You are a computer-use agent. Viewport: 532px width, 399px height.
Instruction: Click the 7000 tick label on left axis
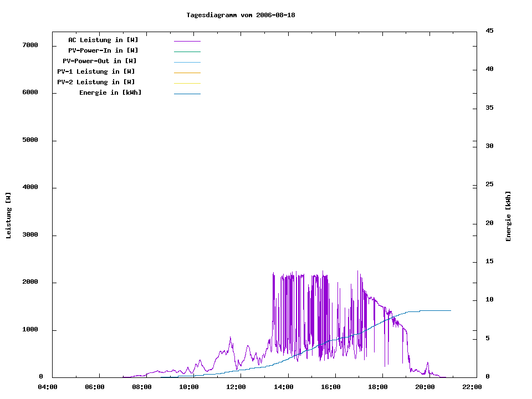click(29, 45)
